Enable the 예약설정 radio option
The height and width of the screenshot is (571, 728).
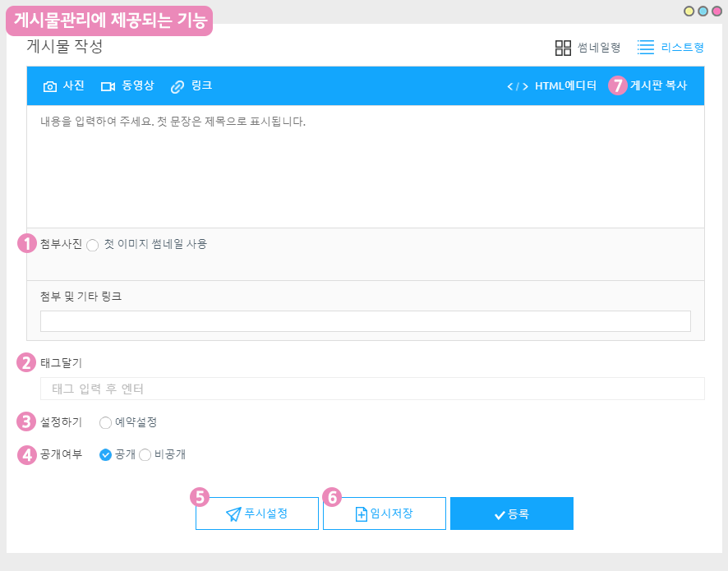tap(105, 423)
